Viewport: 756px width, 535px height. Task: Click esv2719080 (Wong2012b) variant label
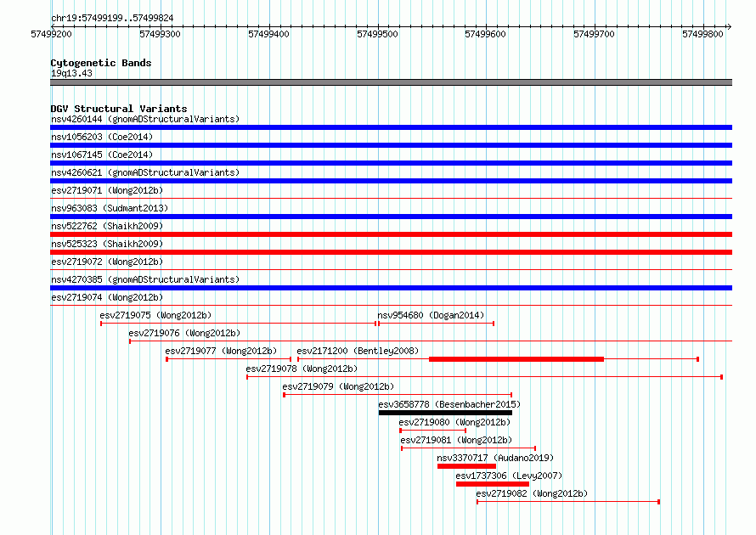[454, 422]
